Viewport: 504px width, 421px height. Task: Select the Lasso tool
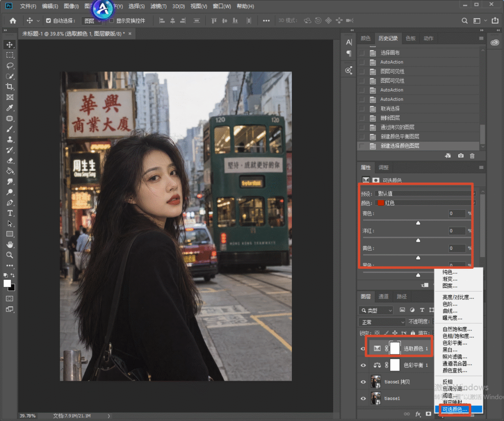click(10, 65)
